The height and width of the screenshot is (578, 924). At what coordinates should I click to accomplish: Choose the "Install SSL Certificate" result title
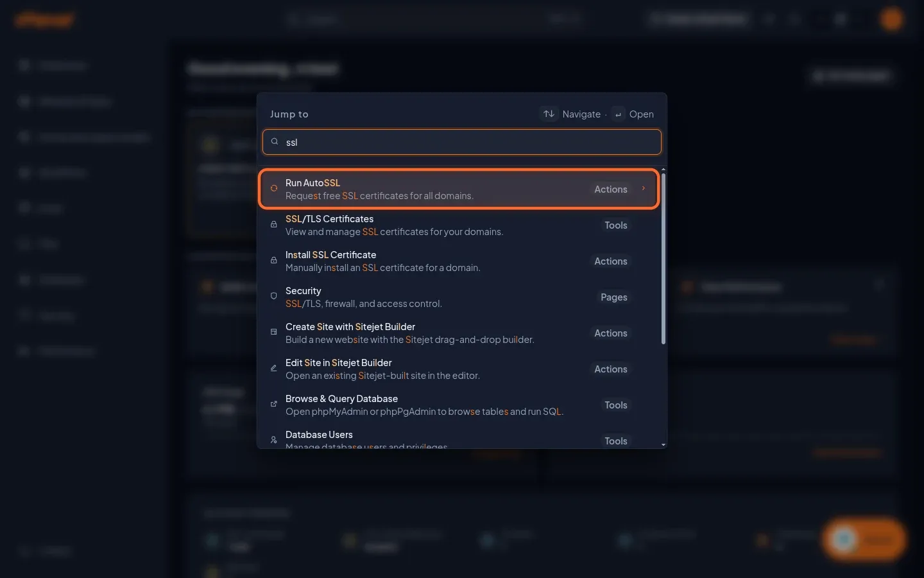330,255
